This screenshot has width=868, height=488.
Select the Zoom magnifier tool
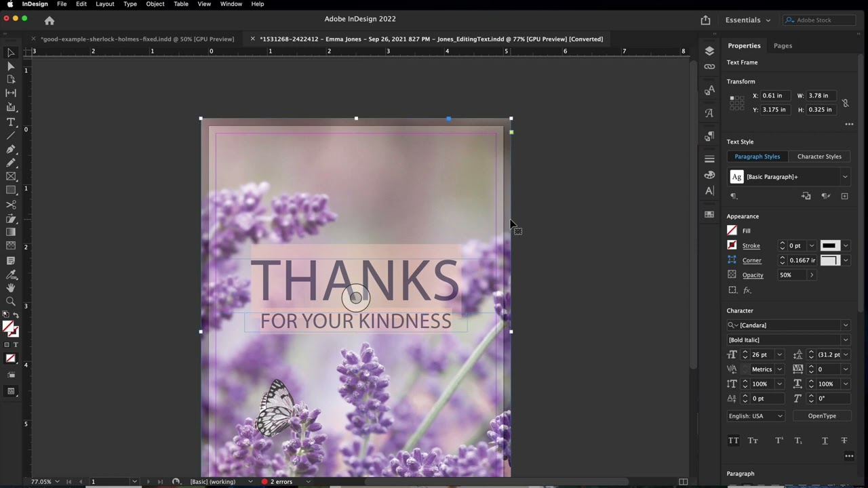click(x=11, y=302)
